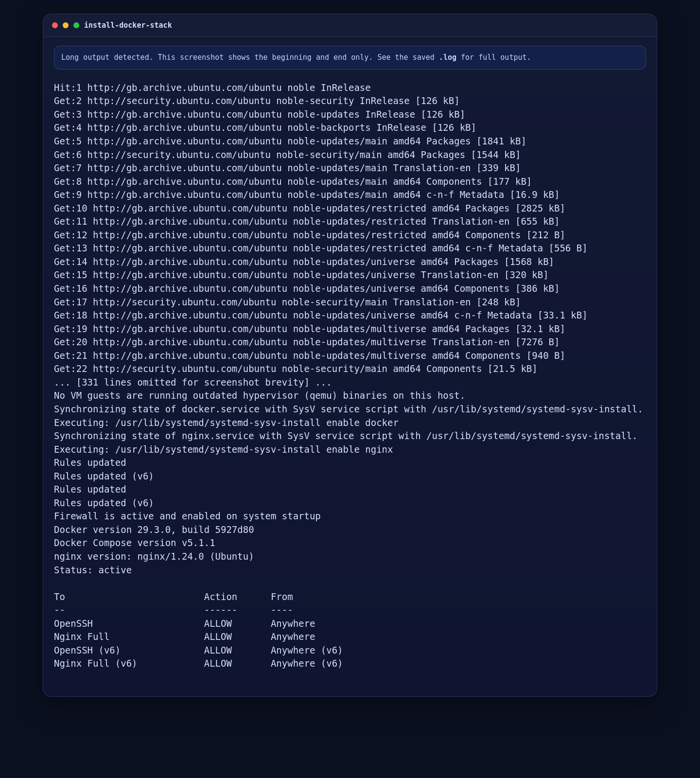The width and height of the screenshot is (700, 778).
Task: Click the 'Synchronizing state of nginx.service' line
Action: point(346,436)
